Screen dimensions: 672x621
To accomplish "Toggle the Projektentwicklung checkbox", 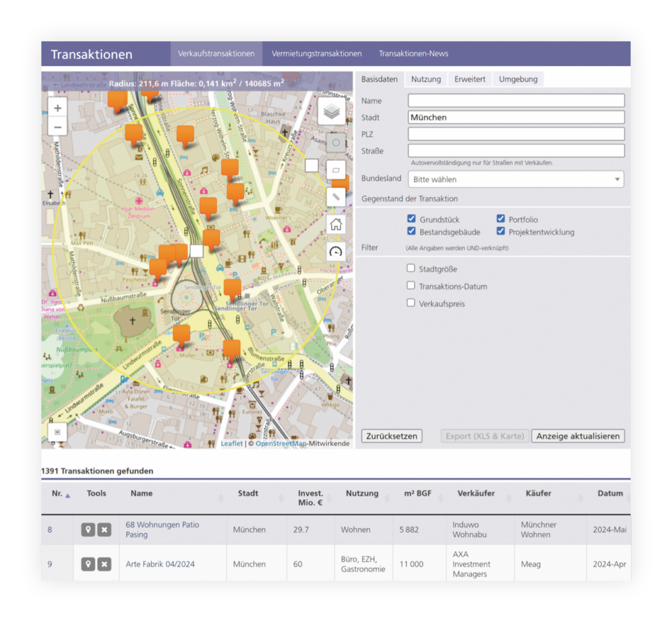I will tap(501, 231).
